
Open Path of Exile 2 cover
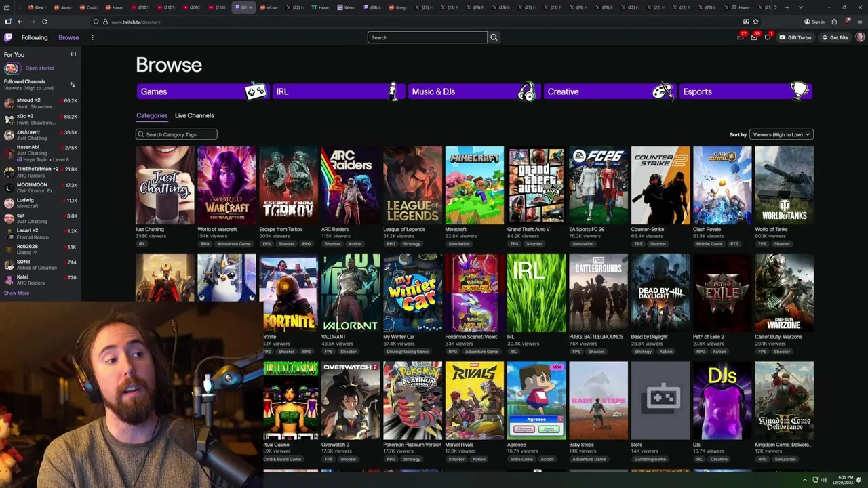[722, 293]
